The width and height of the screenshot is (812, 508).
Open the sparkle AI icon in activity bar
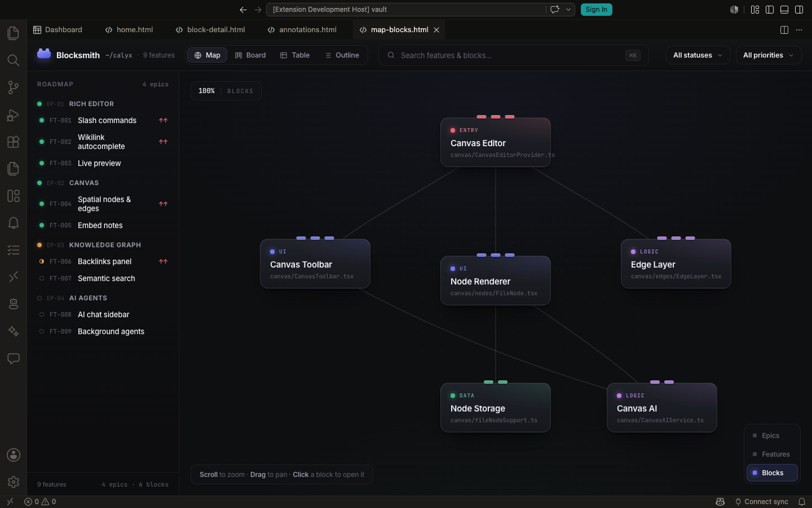(x=14, y=331)
